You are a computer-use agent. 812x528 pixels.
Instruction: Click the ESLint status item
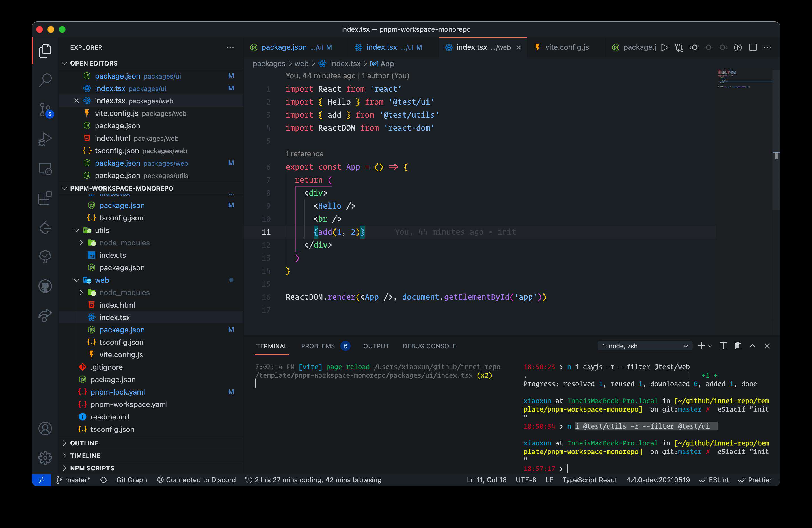tap(714, 480)
